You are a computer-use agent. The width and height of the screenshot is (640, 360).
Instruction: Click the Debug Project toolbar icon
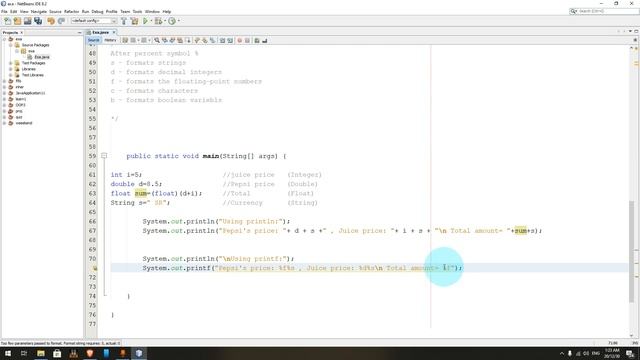point(158,21)
